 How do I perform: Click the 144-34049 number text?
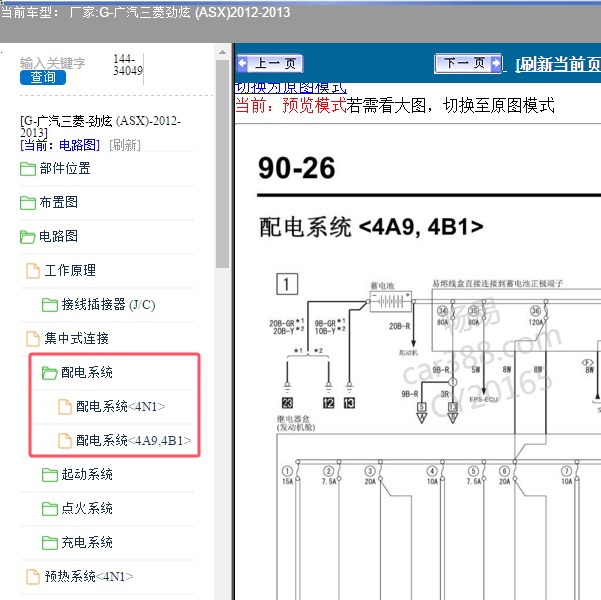pyautogui.click(x=128, y=65)
